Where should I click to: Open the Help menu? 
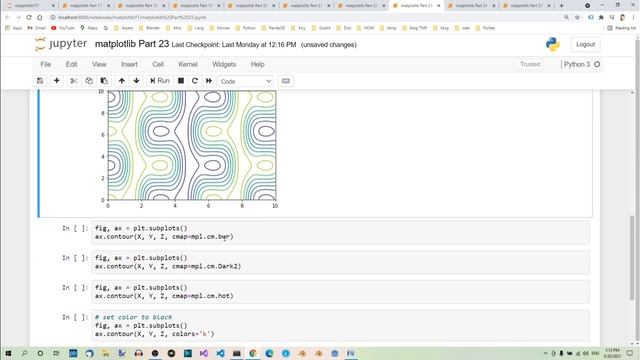258,64
